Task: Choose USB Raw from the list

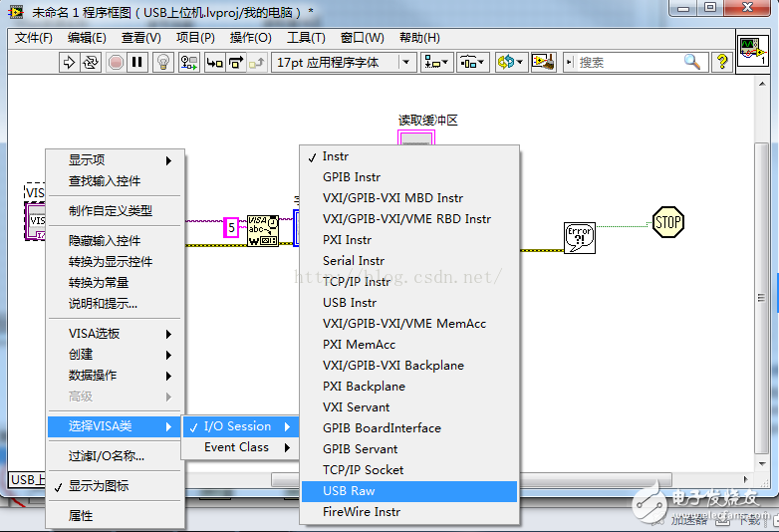Action: pos(349,491)
